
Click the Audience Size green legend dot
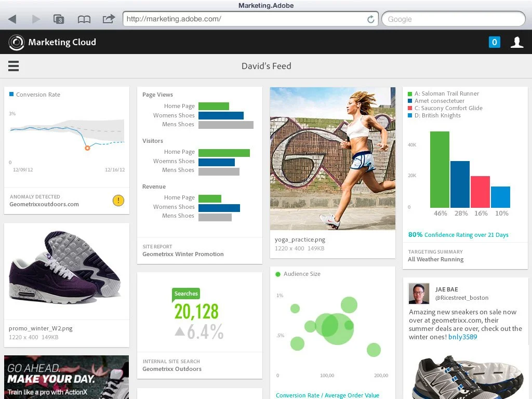coord(278,274)
